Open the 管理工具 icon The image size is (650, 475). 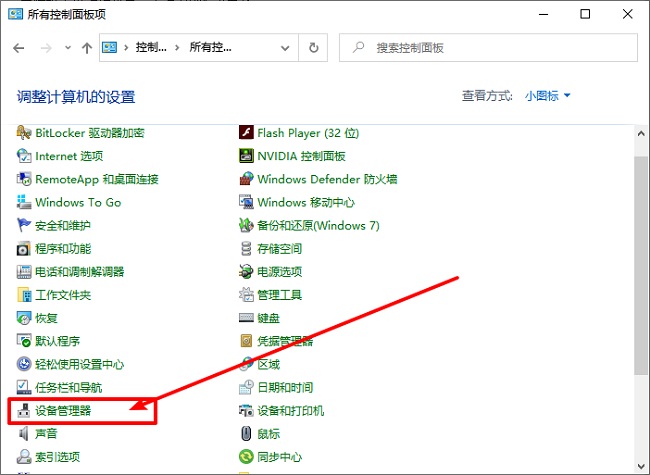pos(246,295)
